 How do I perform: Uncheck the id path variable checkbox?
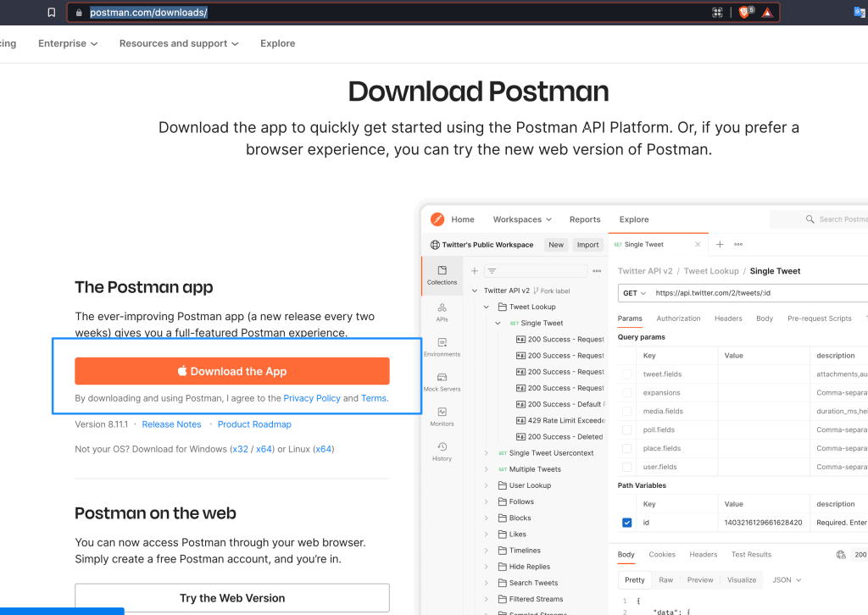pyautogui.click(x=626, y=523)
